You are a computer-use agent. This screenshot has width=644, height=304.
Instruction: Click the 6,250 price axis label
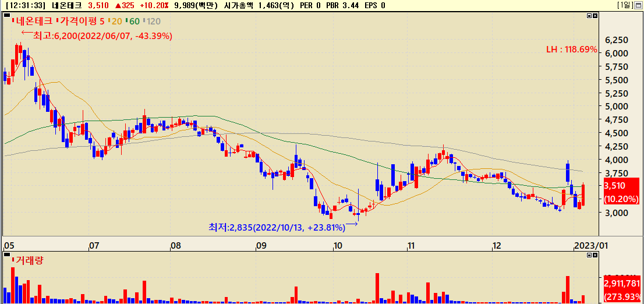[617, 40]
